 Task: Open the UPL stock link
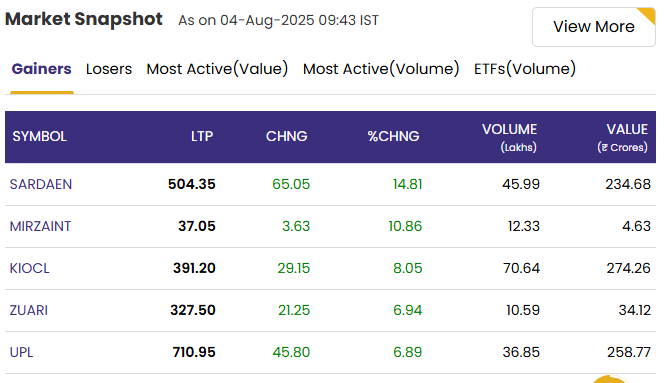(x=21, y=352)
